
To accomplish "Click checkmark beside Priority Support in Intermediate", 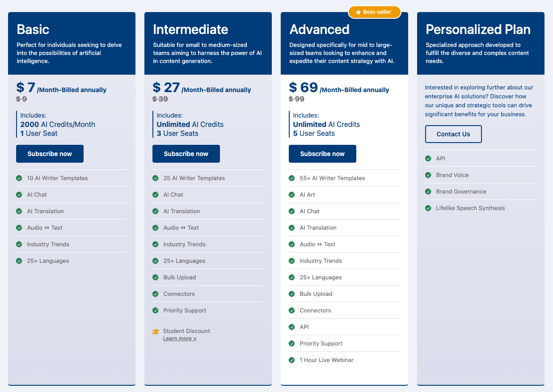I will point(156,311).
